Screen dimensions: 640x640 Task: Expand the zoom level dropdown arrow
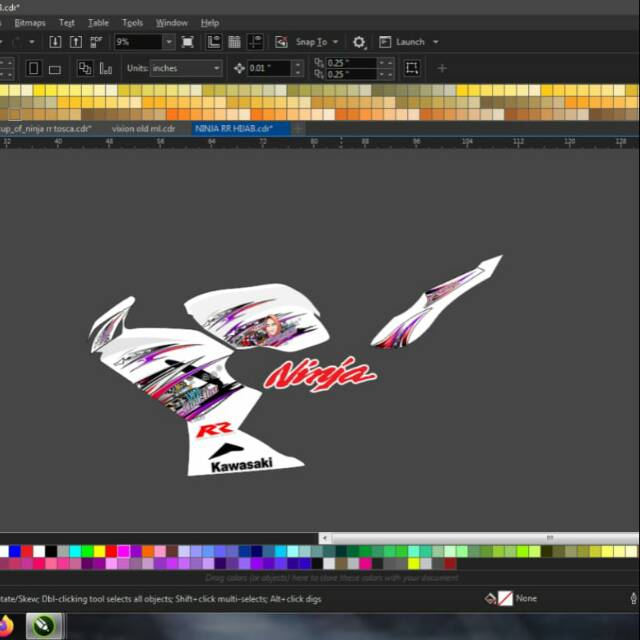(169, 42)
